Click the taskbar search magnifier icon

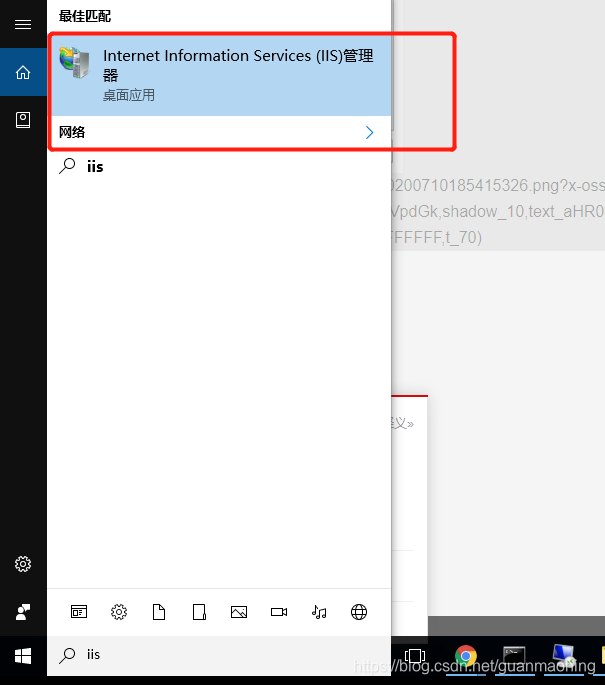coord(67,655)
